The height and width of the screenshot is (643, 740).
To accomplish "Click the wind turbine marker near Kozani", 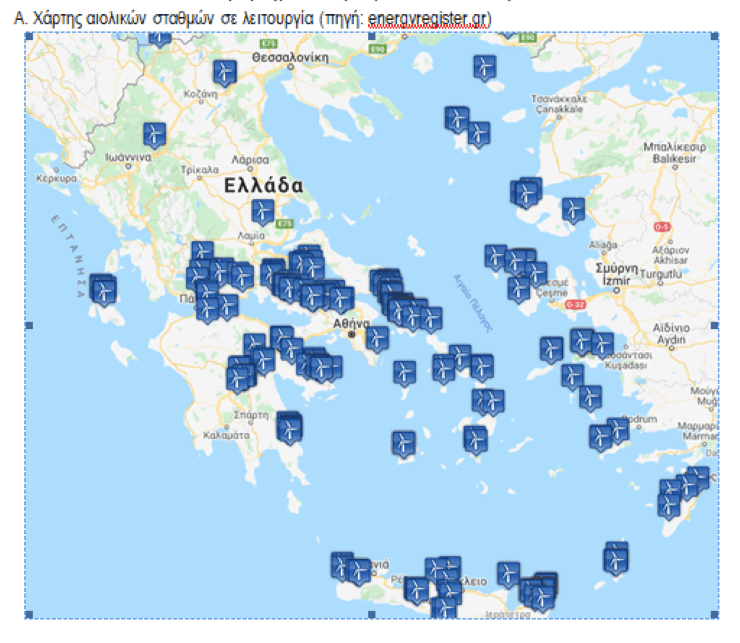I will pyautogui.click(x=225, y=71).
